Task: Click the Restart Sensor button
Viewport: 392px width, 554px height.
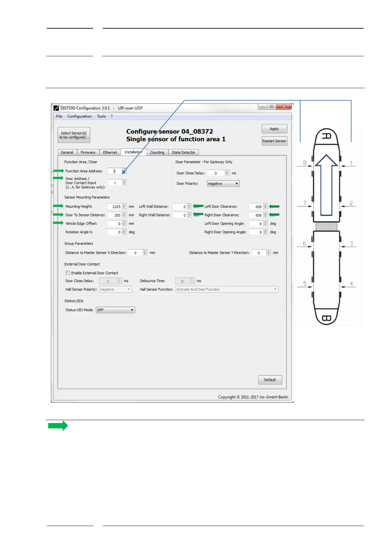Action: tap(274, 141)
